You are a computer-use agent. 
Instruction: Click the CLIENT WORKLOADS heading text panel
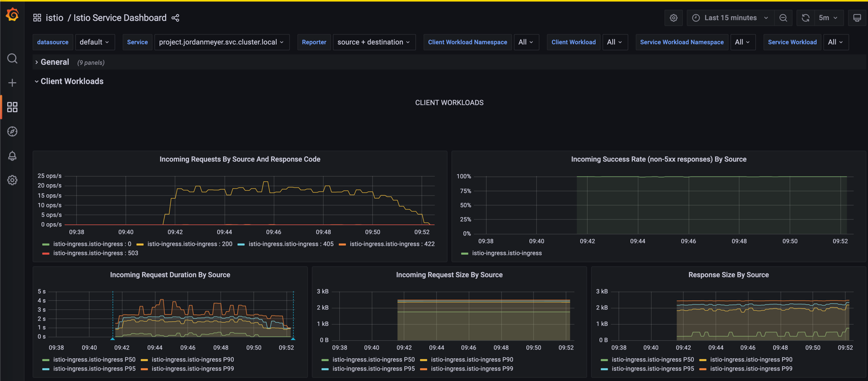[x=449, y=102]
